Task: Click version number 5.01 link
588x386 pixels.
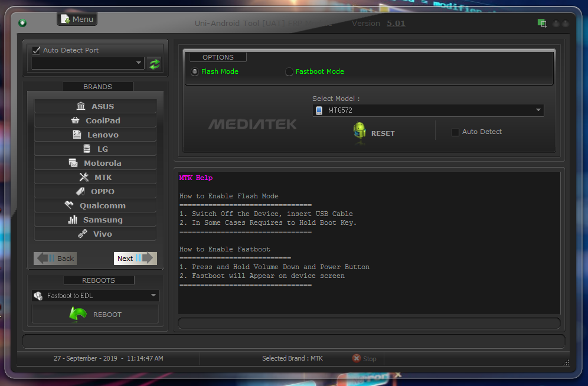Action: (x=396, y=23)
